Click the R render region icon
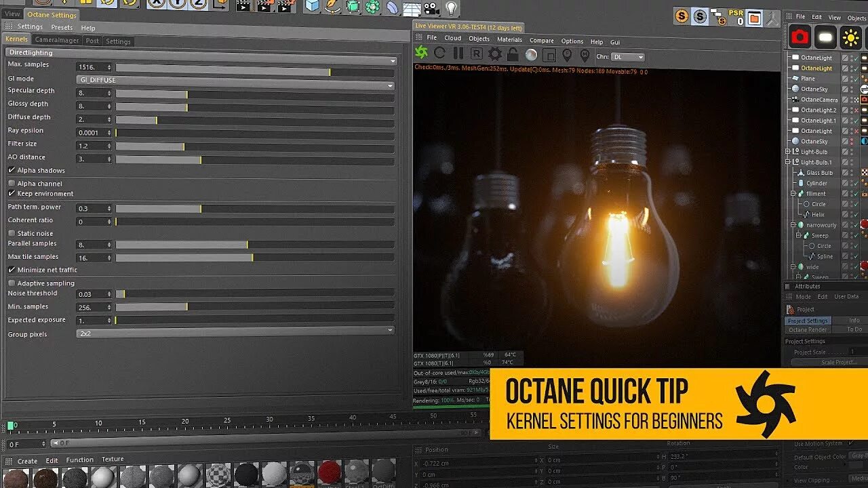The width and height of the screenshot is (868, 488). (477, 54)
